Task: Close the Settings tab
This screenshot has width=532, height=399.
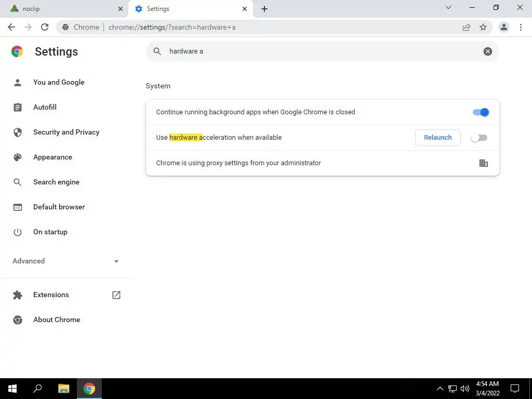Action: tap(245, 9)
